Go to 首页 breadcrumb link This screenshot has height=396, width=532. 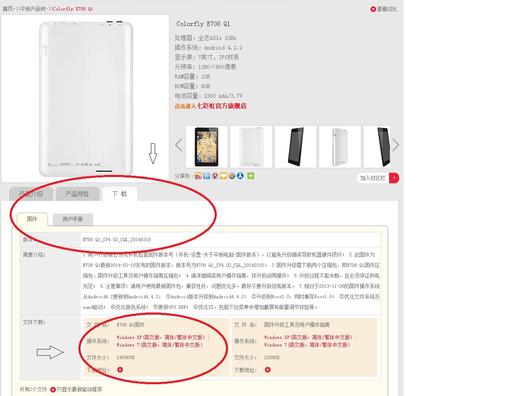pos(8,9)
